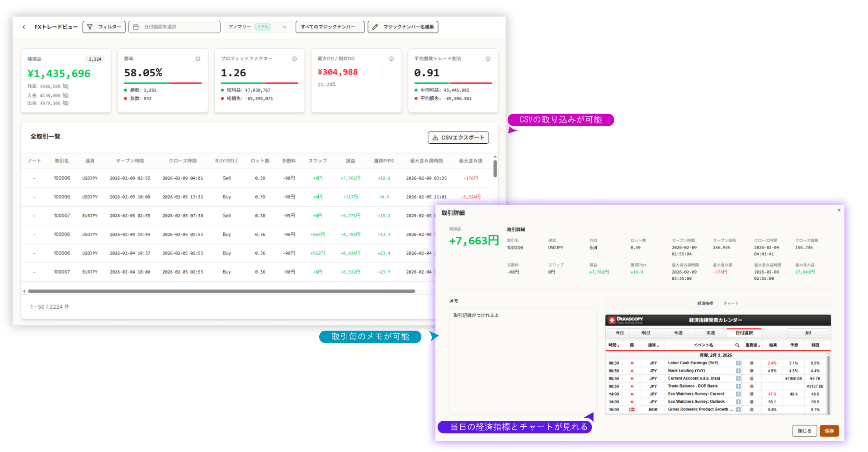Click info icon for Labor Cash Earnings event
The height and width of the screenshot is (452, 868).
pyautogui.click(x=738, y=363)
